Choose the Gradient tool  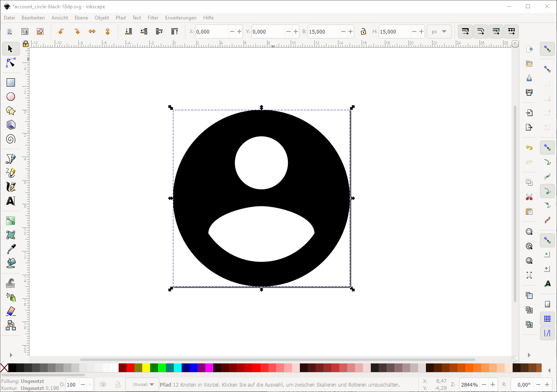click(x=11, y=221)
